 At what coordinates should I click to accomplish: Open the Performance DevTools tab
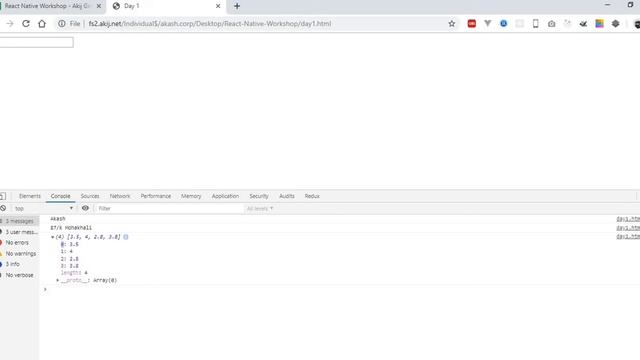point(156,196)
